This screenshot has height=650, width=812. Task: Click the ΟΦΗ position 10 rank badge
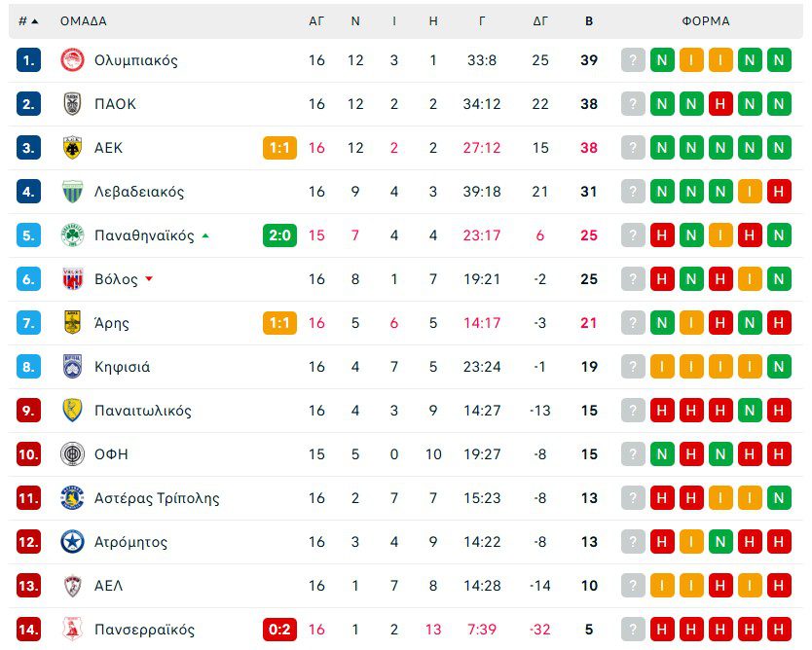pos(28,454)
